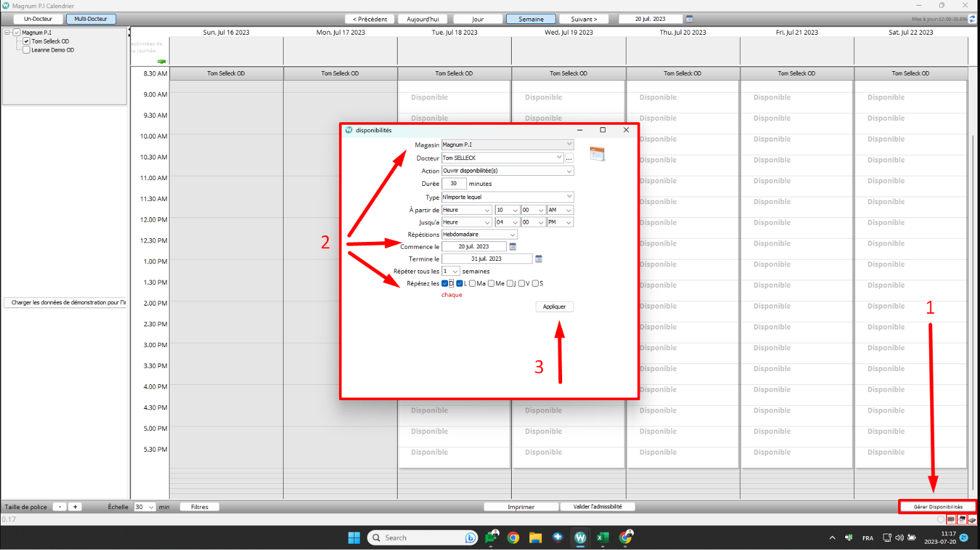980x550 pixels.
Task: Click the Durée minutes input field
Action: (454, 184)
